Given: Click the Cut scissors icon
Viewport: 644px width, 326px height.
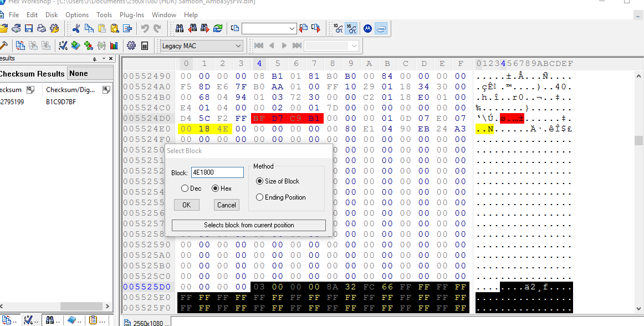Looking at the screenshot, I should (76, 28).
